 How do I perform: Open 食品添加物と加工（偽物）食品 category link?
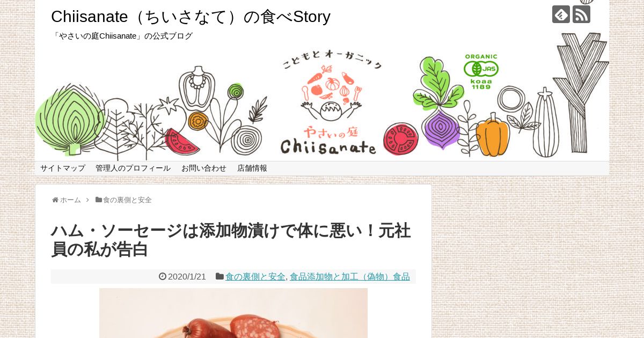350,277
